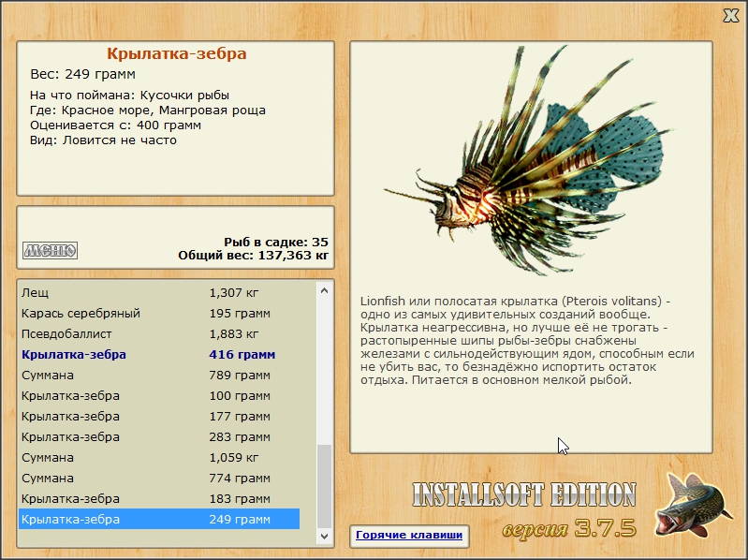Image resolution: width=748 pixels, height=560 pixels.
Task: Click the Вес: 249 грамм text
Action: coord(83,74)
